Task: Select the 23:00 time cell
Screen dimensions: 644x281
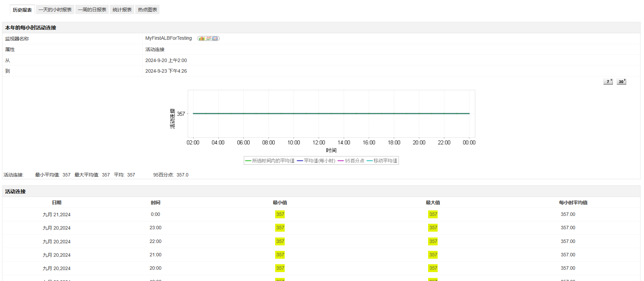Action: click(155, 228)
